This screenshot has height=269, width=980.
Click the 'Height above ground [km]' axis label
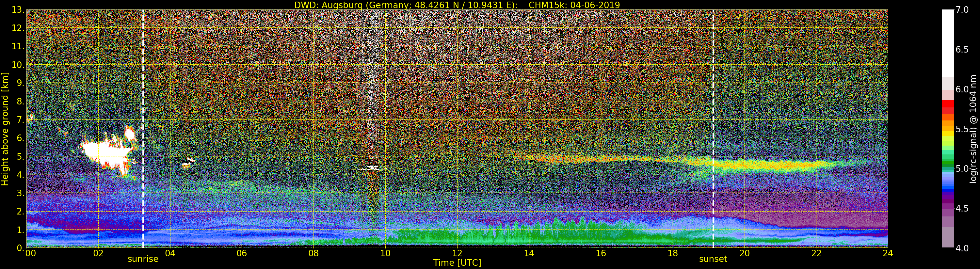[x=5, y=129]
